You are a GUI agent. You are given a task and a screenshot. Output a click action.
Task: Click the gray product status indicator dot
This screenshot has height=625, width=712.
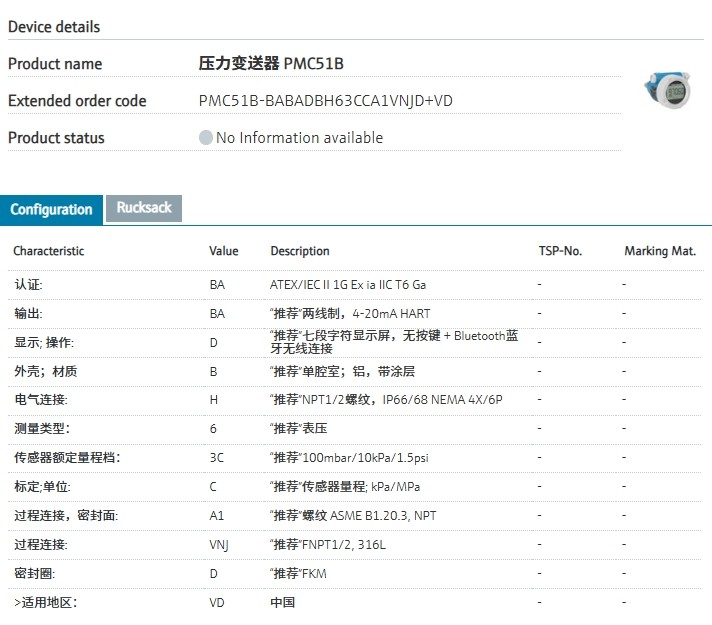coord(206,138)
